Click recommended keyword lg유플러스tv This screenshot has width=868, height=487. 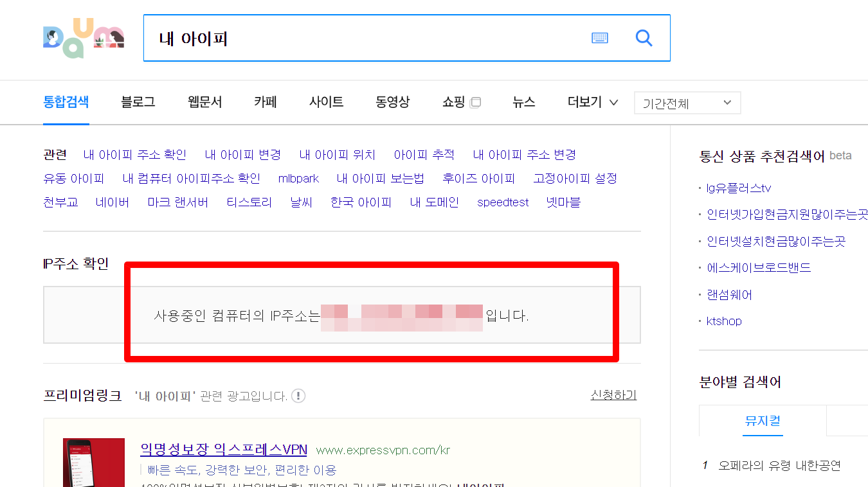coord(739,188)
